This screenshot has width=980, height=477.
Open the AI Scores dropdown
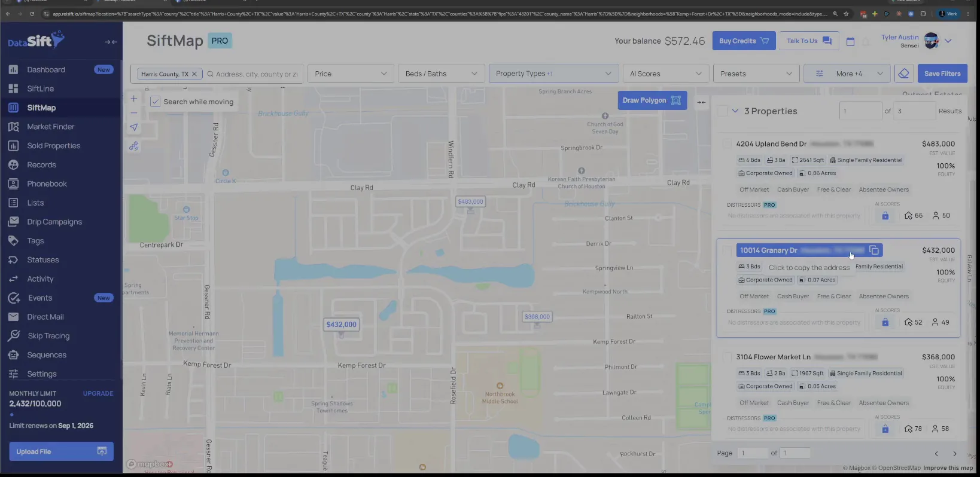(x=665, y=74)
